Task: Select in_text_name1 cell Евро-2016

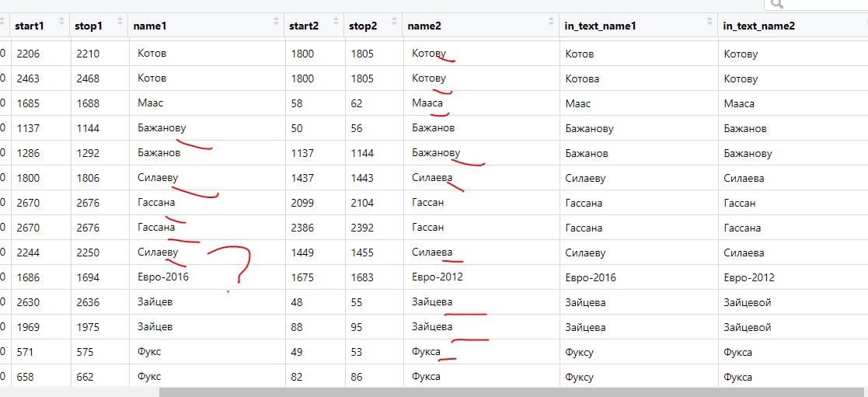Action: tap(591, 277)
